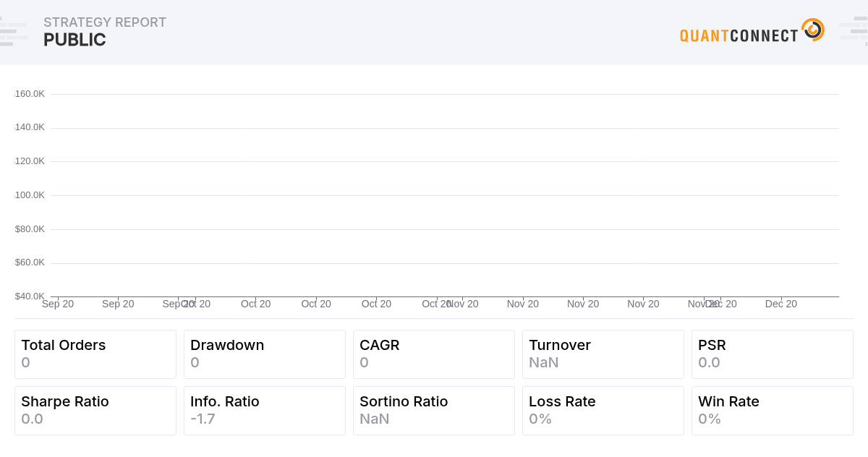Click the $80.0K y-axis label

tap(30, 229)
